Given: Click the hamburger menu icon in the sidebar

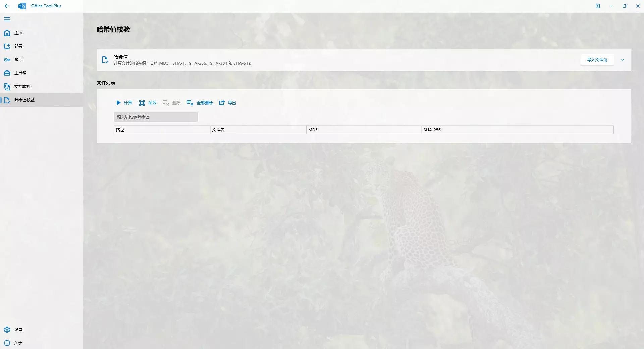Looking at the screenshot, I should [x=7, y=19].
